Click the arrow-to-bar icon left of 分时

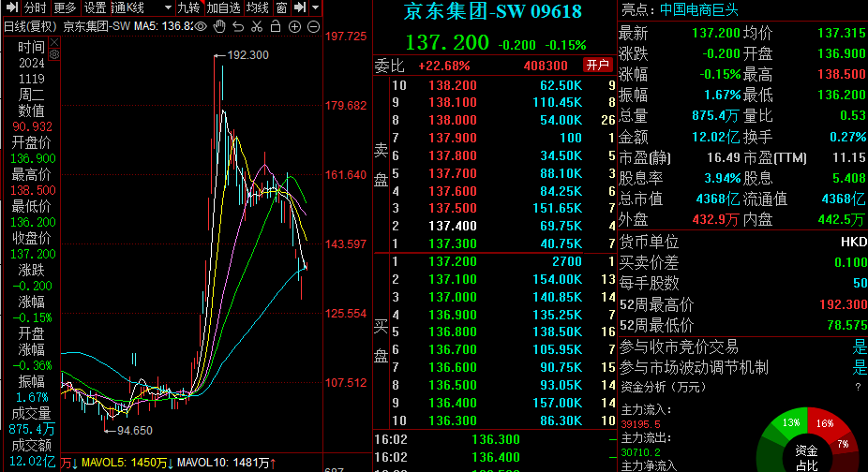(11, 7)
